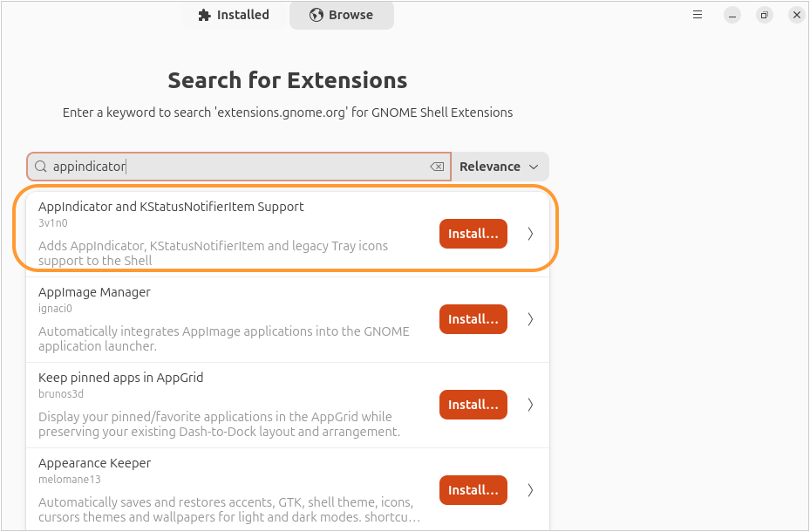810x532 pixels.
Task: Click inside the keyword search field
Action: pyautogui.click(x=218, y=166)
